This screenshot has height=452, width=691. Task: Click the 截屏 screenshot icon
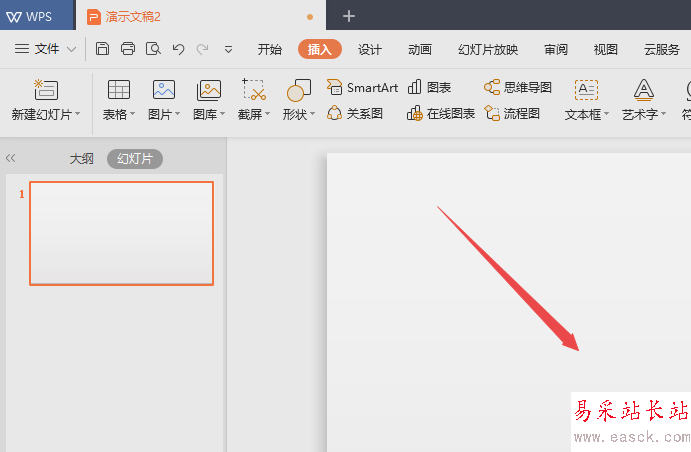(x=254, y=89)
